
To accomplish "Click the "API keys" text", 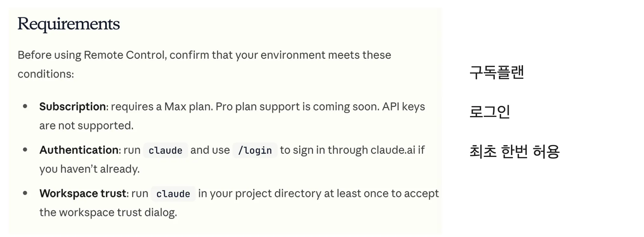I will [x=403, y=107].
